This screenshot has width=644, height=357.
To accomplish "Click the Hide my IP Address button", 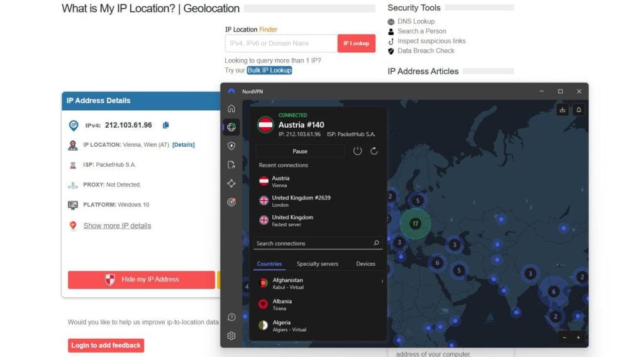I will [142, 280].
